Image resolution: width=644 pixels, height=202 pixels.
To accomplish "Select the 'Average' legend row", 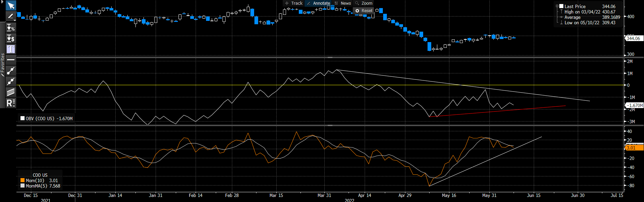I will (590, 17).
